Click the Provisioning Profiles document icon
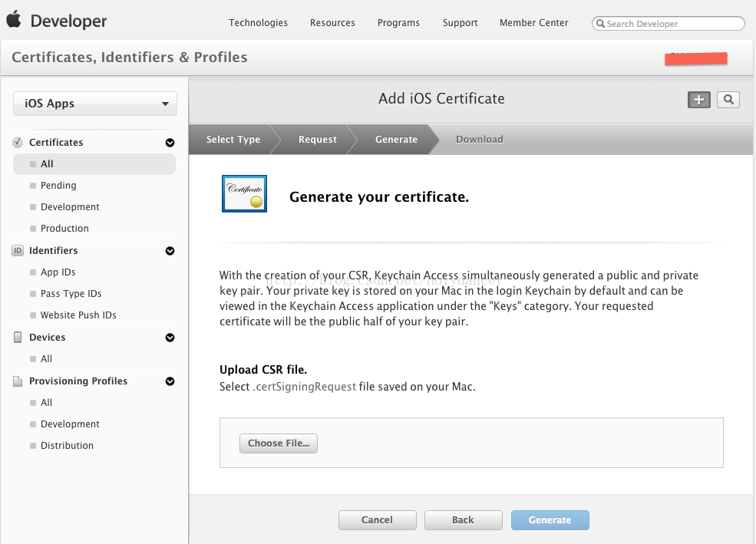The height and width of the screenshot is (544, 756). pyautogui.click(x=18, y=381)
